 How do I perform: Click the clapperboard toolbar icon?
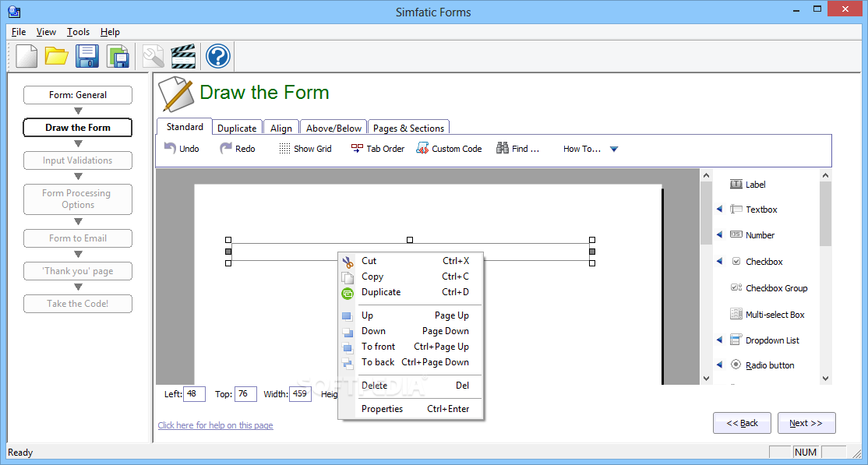[x=183, y=56]
